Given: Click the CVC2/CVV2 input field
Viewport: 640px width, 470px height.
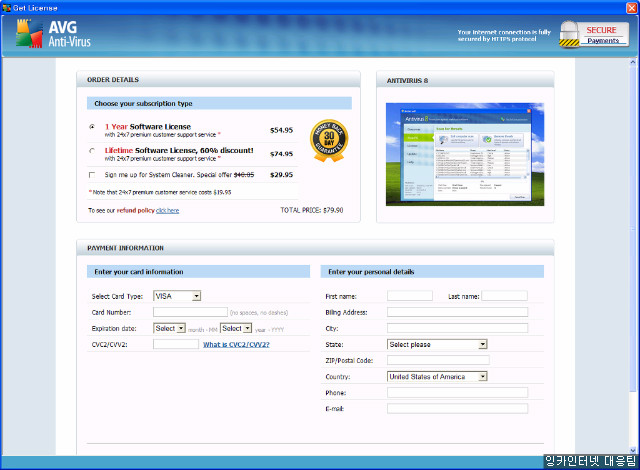Looking at the screenshot, I should [x=176, y=344].
